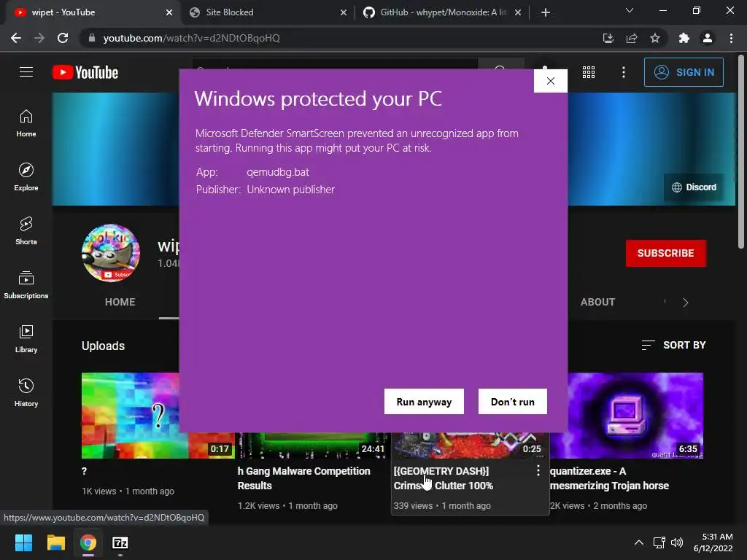The height and width of the screenshot is (560, 747).
Task: Click the share page icon in address bar
Action: point(632,38)
